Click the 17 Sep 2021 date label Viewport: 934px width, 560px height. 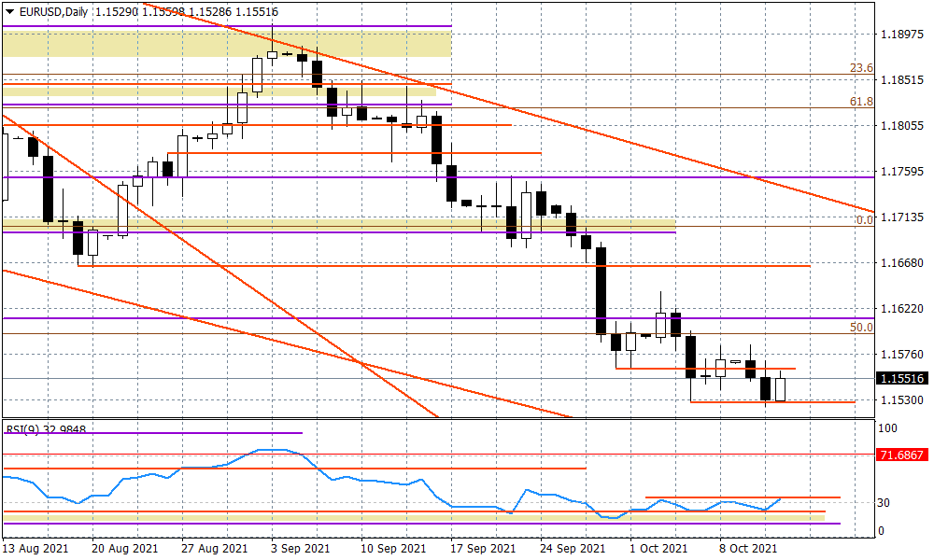pos(483,549)
